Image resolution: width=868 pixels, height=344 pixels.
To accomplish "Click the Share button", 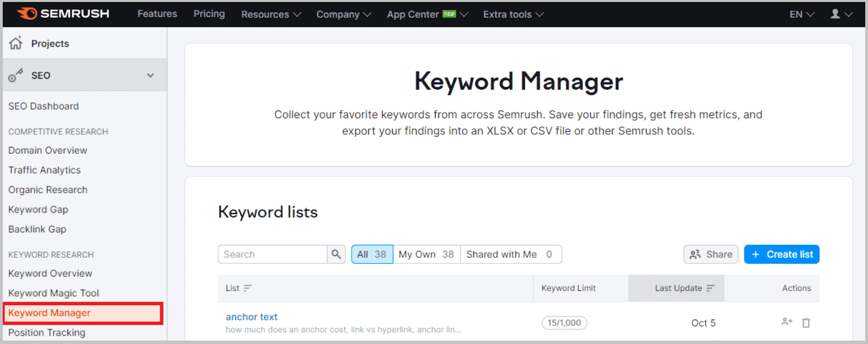I will click(711, 254).
